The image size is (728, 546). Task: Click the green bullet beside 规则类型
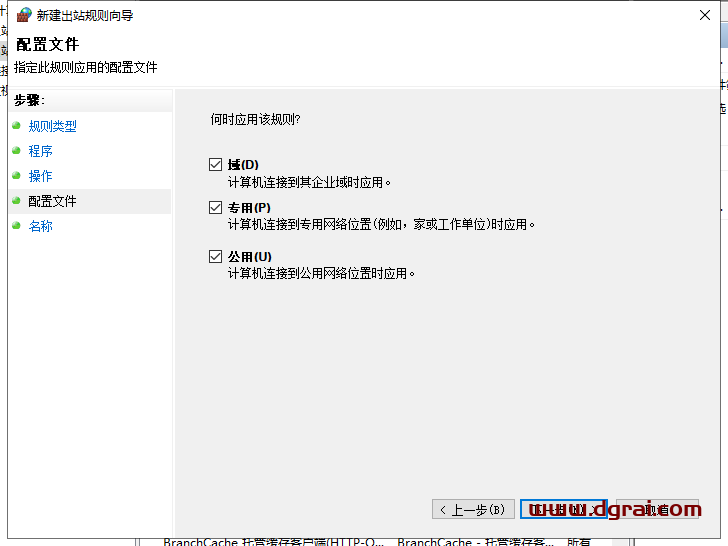pyautogui.click(x=16, y=125)
